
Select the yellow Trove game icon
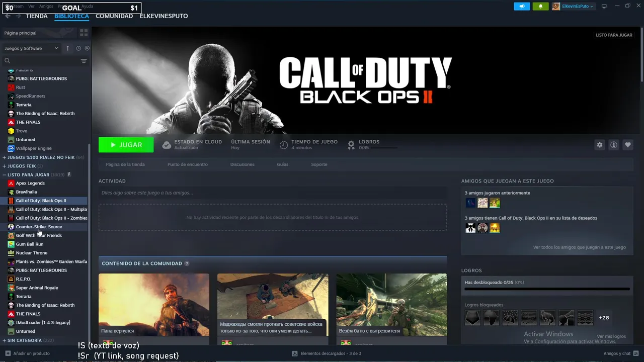[11, 131]
